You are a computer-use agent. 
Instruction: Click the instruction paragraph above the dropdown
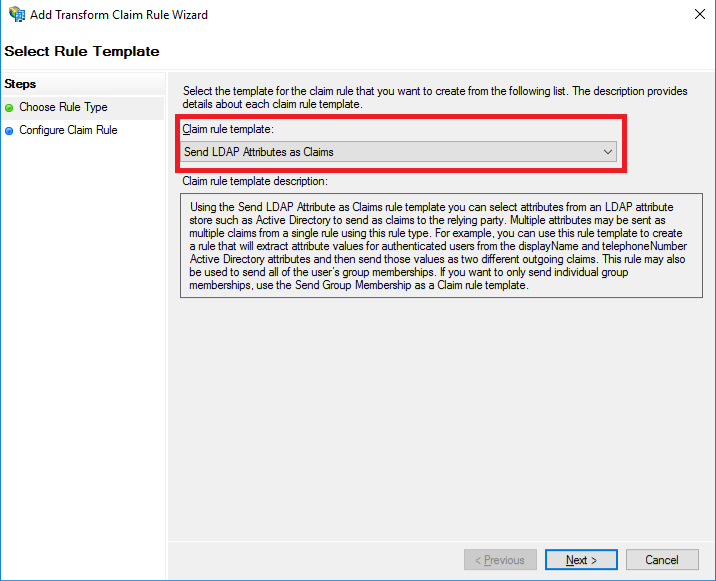435,97
